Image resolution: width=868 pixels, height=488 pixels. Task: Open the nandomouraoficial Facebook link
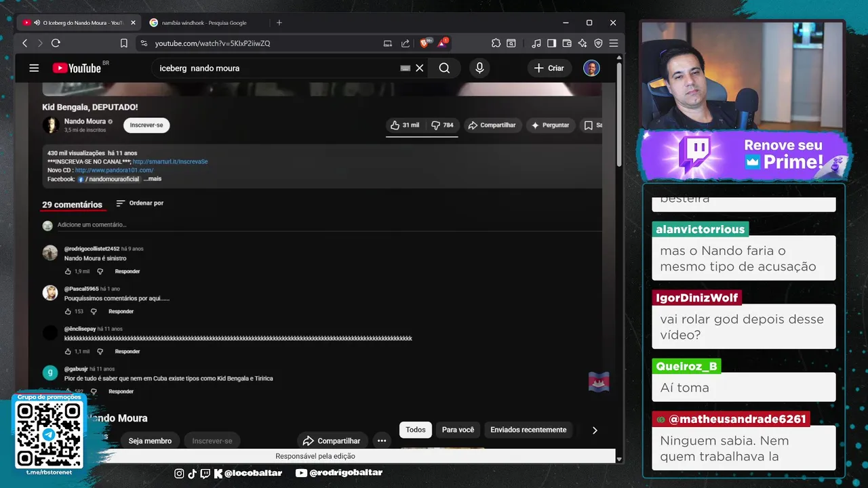pyautogui.click(x=108, y=179)
